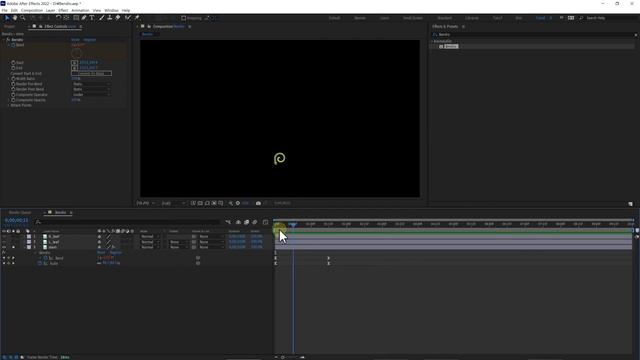Image resolution: width=640 pixels, height=360 pixels.
Task: Select the Pan Behind anchor point tool
Action: click(x=67, y=18)
